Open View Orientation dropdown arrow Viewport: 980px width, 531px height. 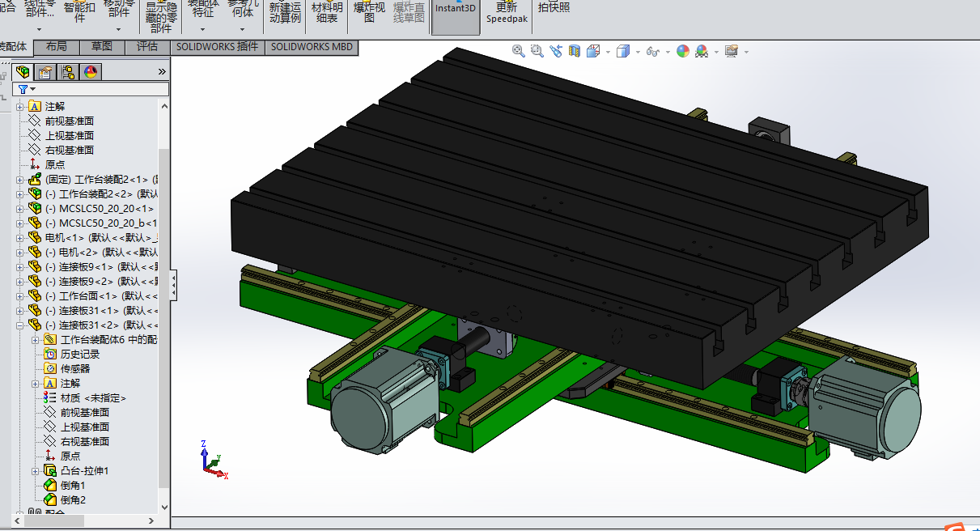[607, 52]
